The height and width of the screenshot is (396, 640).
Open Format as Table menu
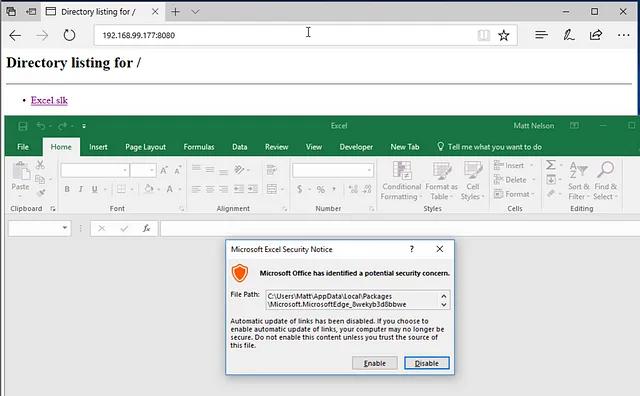coord(441,180)
